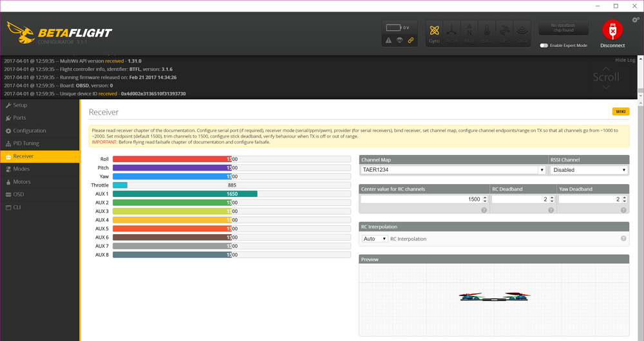Image resolution: width=644 pixels, height=341 pixels.
Task: Click the Accel sensor icon
Action: click(451, 33)
